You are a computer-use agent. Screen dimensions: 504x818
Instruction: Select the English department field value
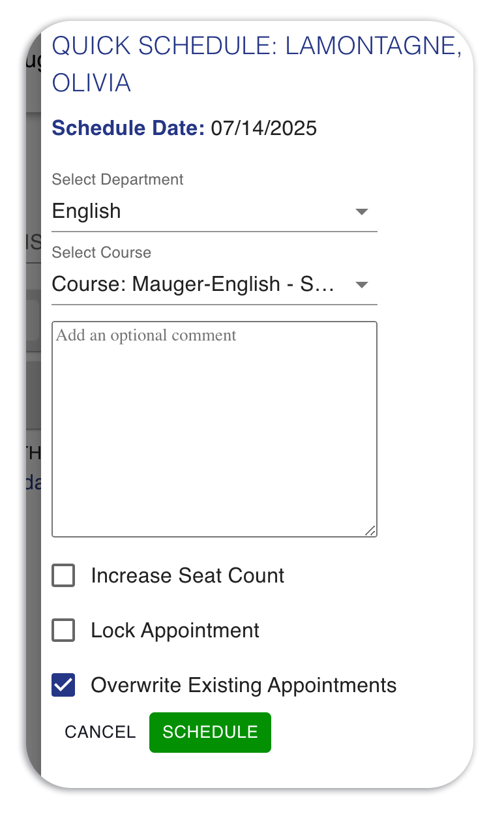click(87, 211)
